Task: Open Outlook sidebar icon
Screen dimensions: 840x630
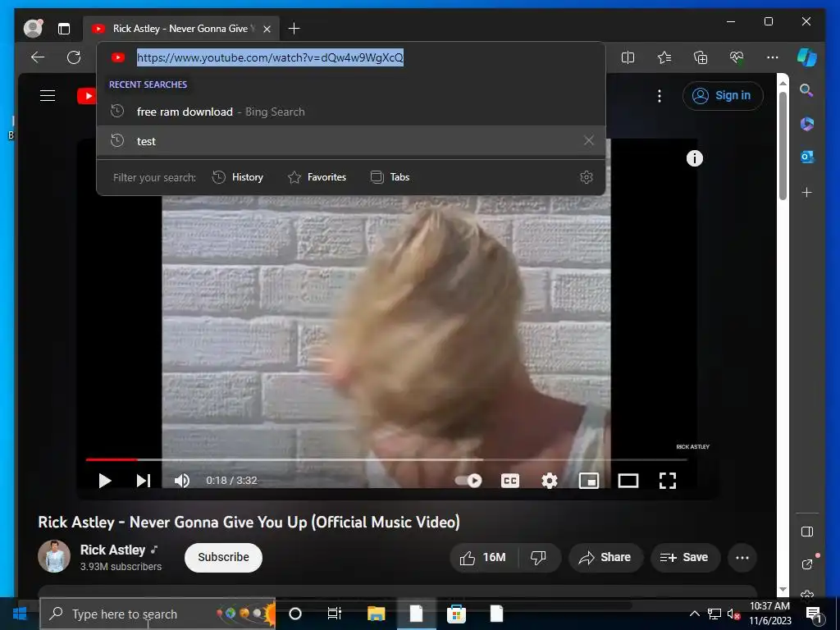Action: (807, 157)
